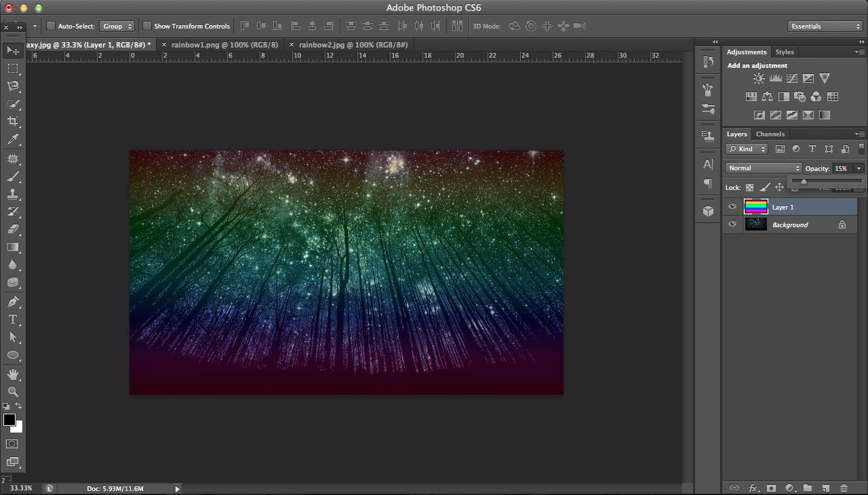Viewport: 868px width, 495px height.
Task: Select the Sponge tool
Action: (13, 282)
